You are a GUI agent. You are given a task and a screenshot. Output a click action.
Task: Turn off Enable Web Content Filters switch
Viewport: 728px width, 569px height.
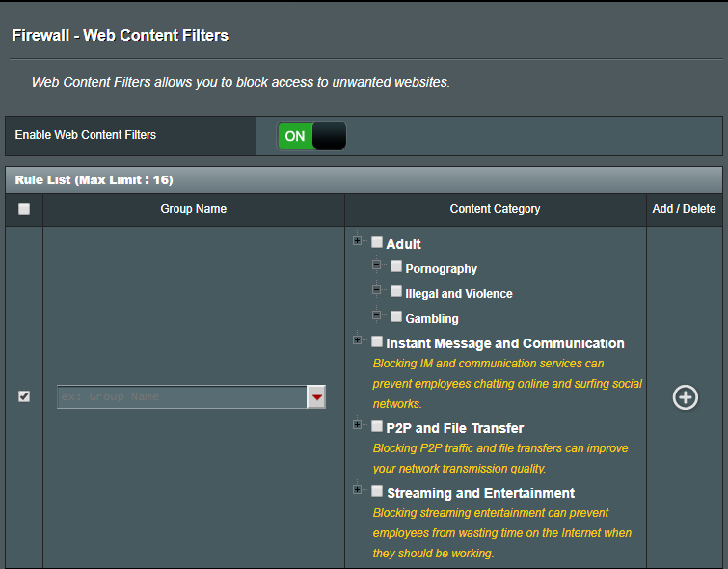311,136
